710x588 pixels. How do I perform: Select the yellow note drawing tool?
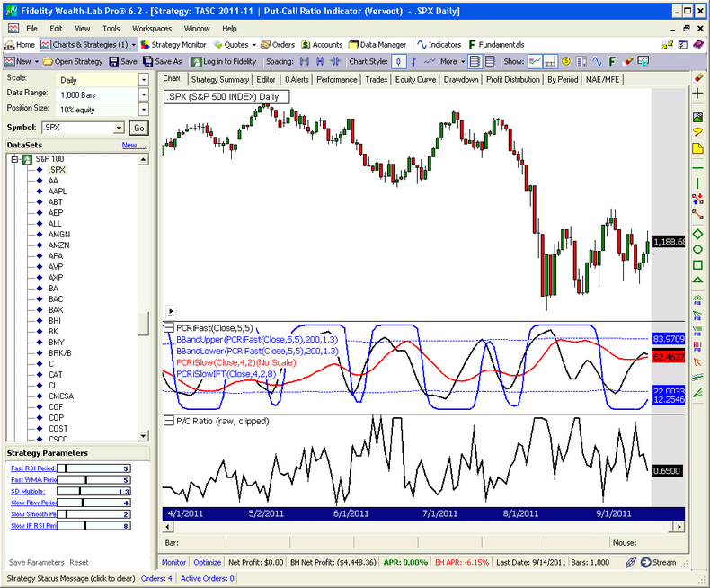pyautogui.click(x=697, y=147)
